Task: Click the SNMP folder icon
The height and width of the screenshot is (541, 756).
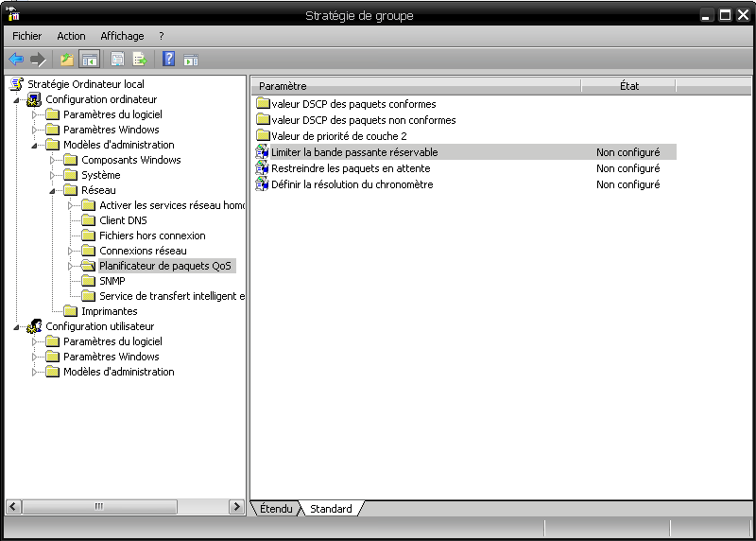Action: point(88,281)
